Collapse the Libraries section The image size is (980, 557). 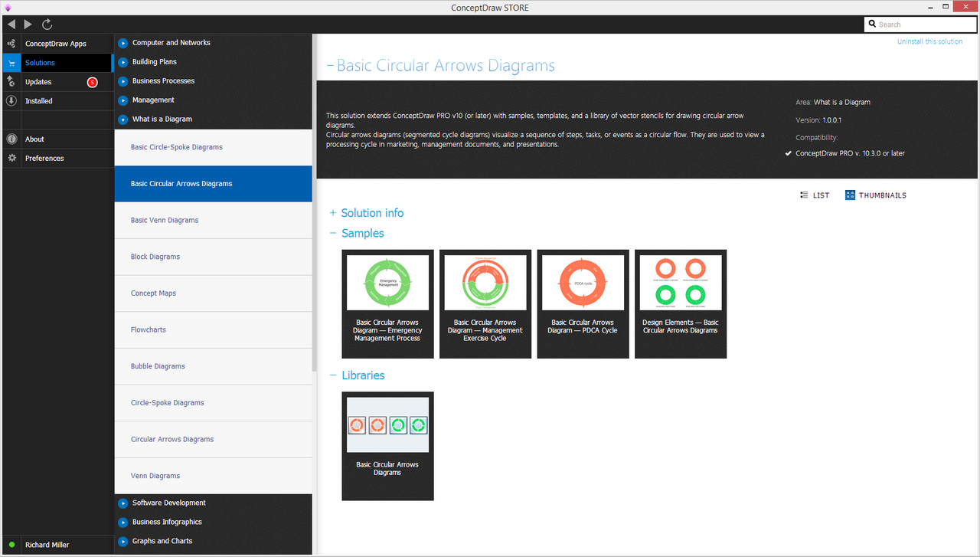pos(333,375)
